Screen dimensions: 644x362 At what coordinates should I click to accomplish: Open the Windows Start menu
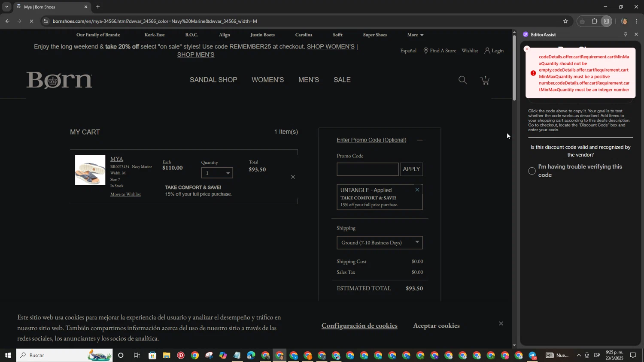(x=7, y=355)
